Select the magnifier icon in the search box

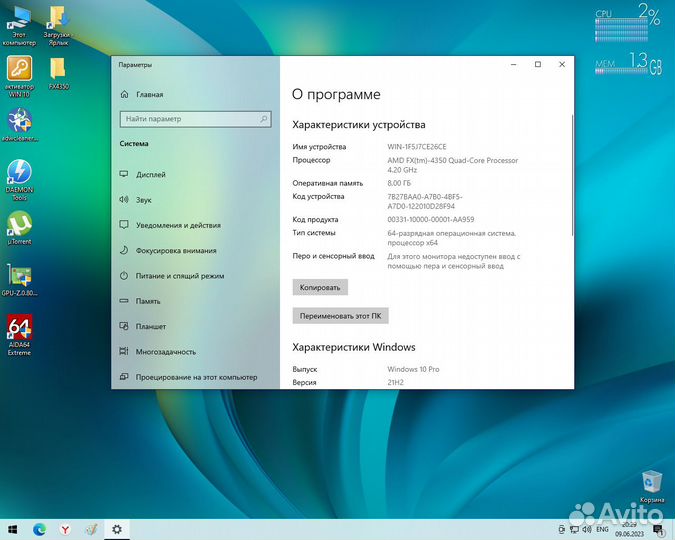click(263, 119)
